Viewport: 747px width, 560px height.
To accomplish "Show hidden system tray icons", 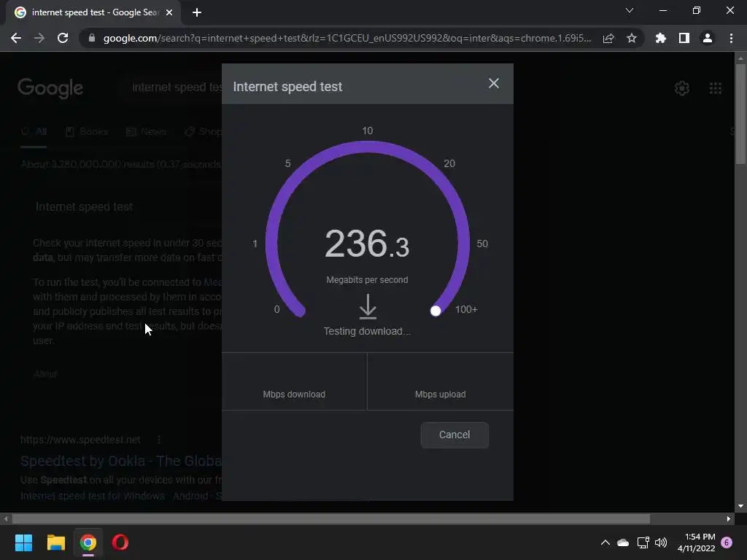I will pyautogui.click(x=605, y=542).
